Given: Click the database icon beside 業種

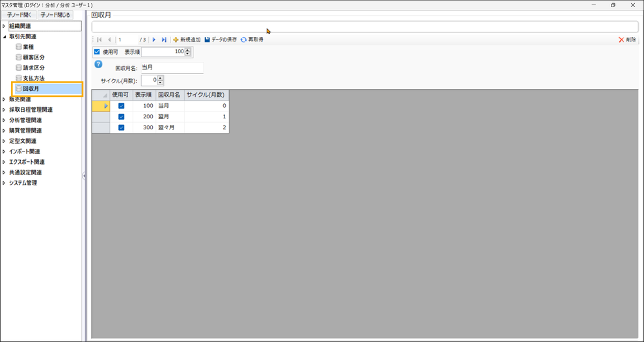Looking at the screenshot, I should 18,47.
